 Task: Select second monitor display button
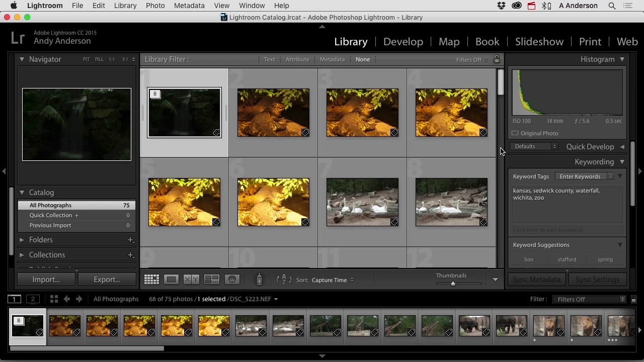(x=33, y=299)
